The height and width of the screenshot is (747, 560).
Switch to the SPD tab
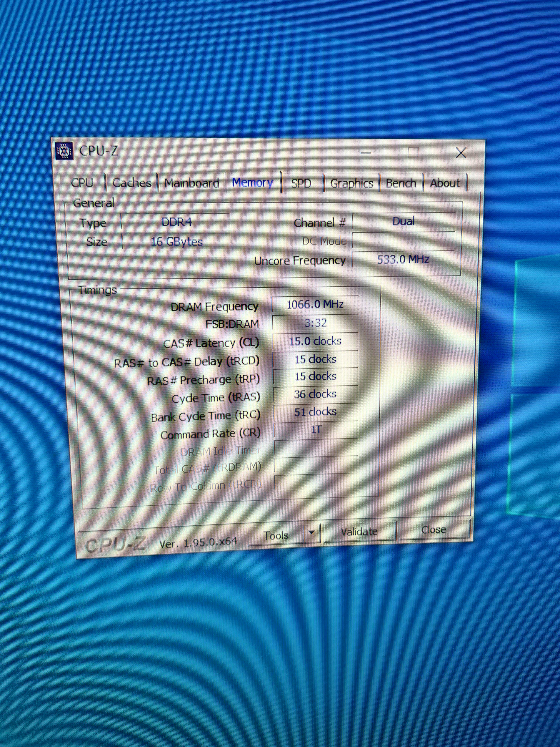point(301,183)
